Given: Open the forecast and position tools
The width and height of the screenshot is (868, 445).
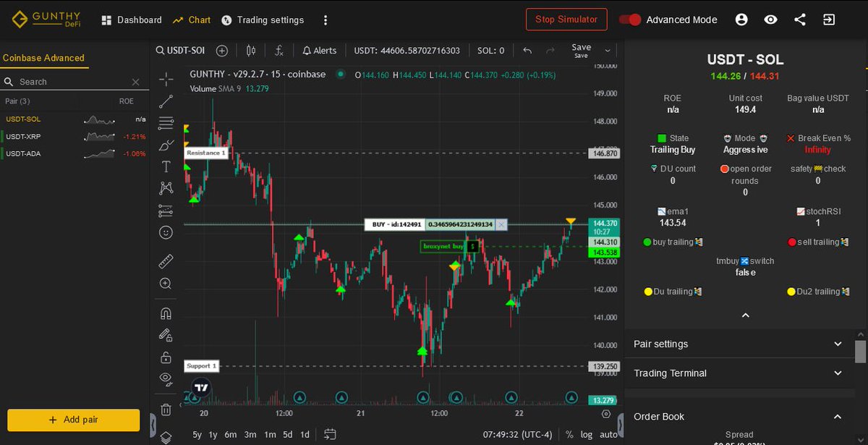Looking at the screenshot, I should [x=166, y=211].
